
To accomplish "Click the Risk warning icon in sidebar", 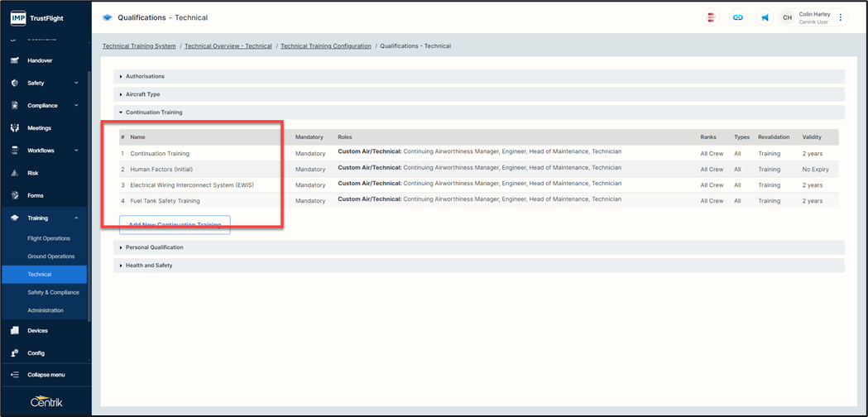I will coord(15,173).
